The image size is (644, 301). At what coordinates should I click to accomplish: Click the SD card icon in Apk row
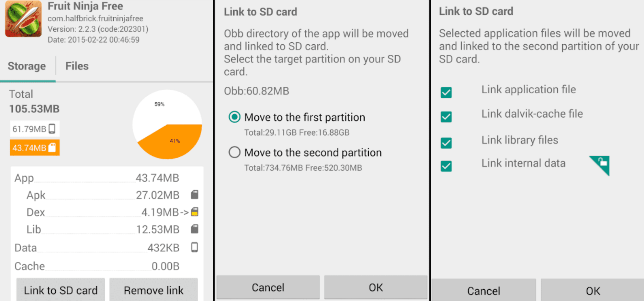tap(194, 195)
